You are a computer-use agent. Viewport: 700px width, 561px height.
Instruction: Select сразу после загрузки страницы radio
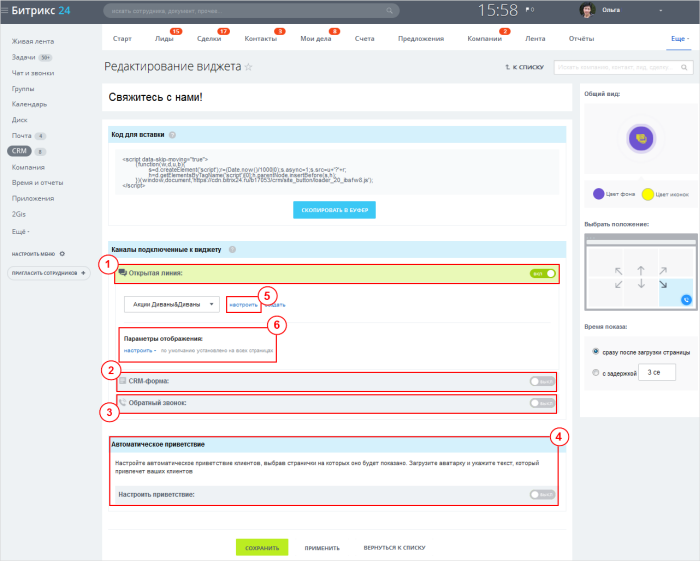(x=596, y=352)
